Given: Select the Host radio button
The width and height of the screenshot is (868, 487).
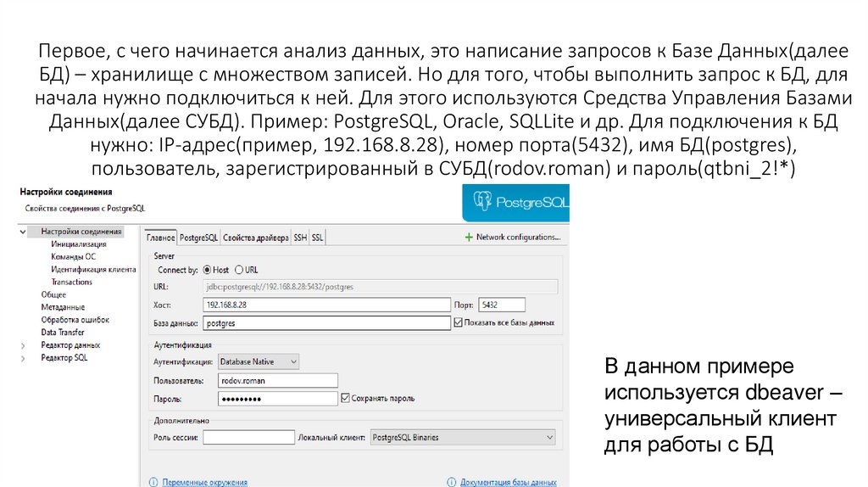Looking at the screenshot, I should (207, 270).
